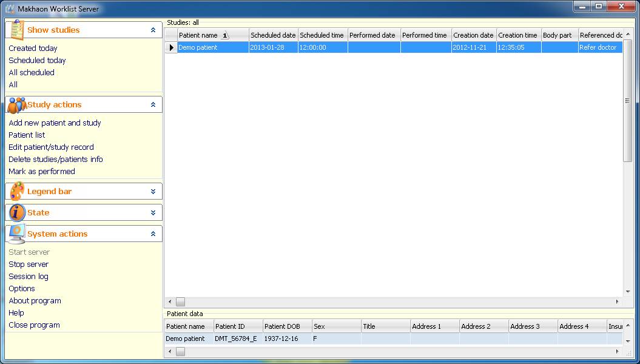Maximize the Makhaon Worklist Server window
Viewport: 640px width, 364px height.
(599, 7)
